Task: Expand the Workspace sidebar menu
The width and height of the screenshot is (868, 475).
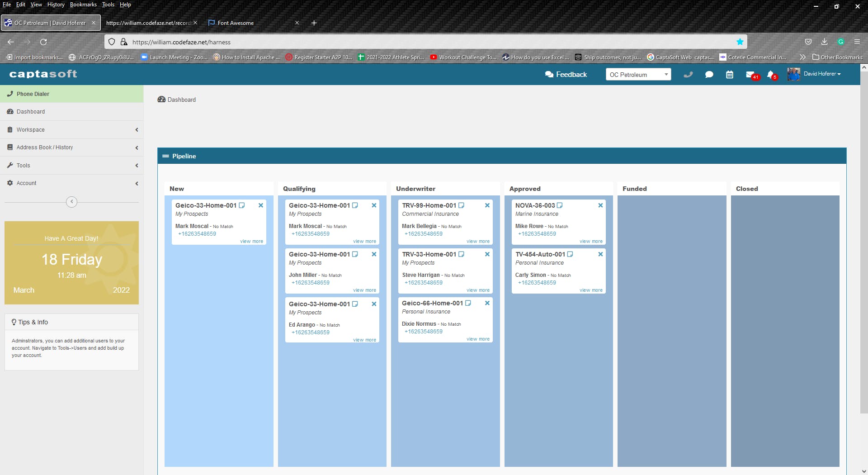Action: click(x=72, y=130)
